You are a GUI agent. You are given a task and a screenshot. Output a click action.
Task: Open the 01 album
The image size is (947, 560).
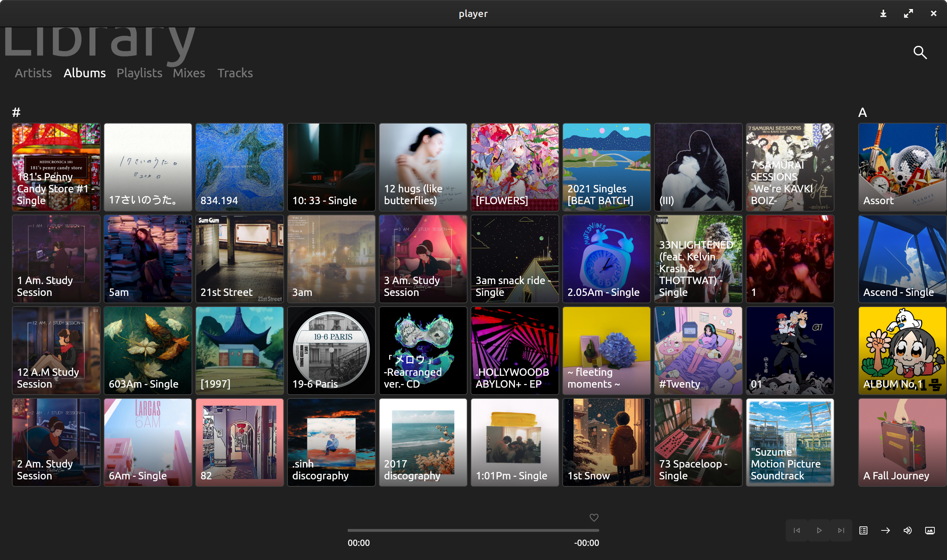point(790,351)
